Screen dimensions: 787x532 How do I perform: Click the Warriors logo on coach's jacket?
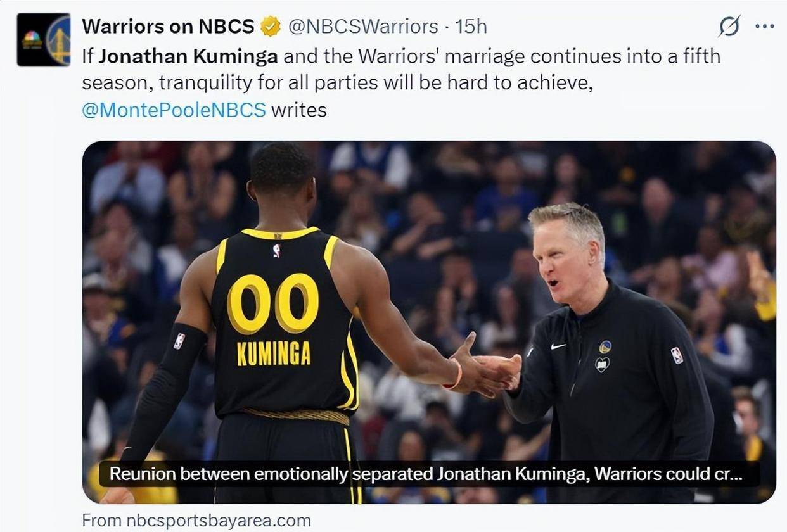click(x=605, y=346)
